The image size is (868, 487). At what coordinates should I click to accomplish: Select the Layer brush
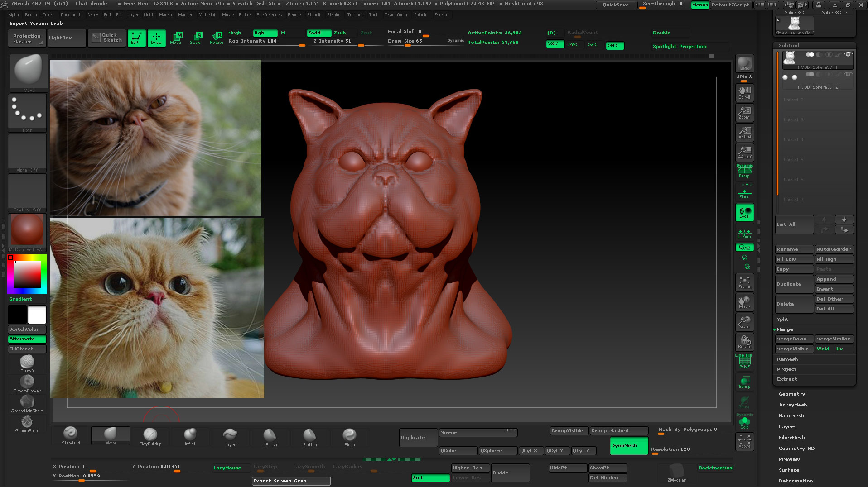tap(230, 436)
